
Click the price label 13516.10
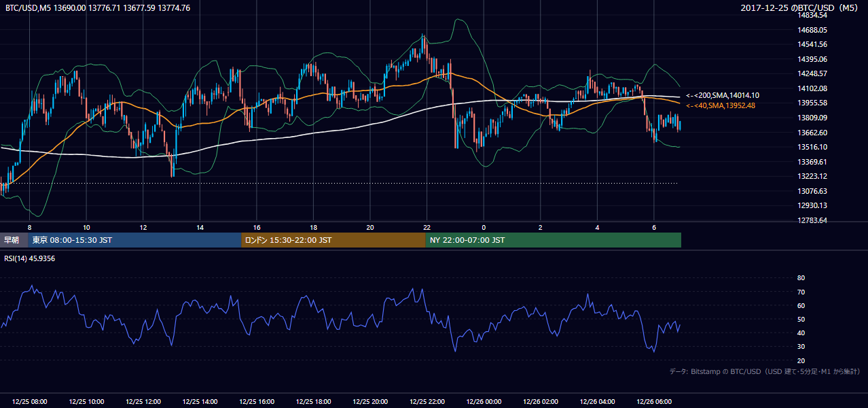pyautogui.click(x=812, y=147)
